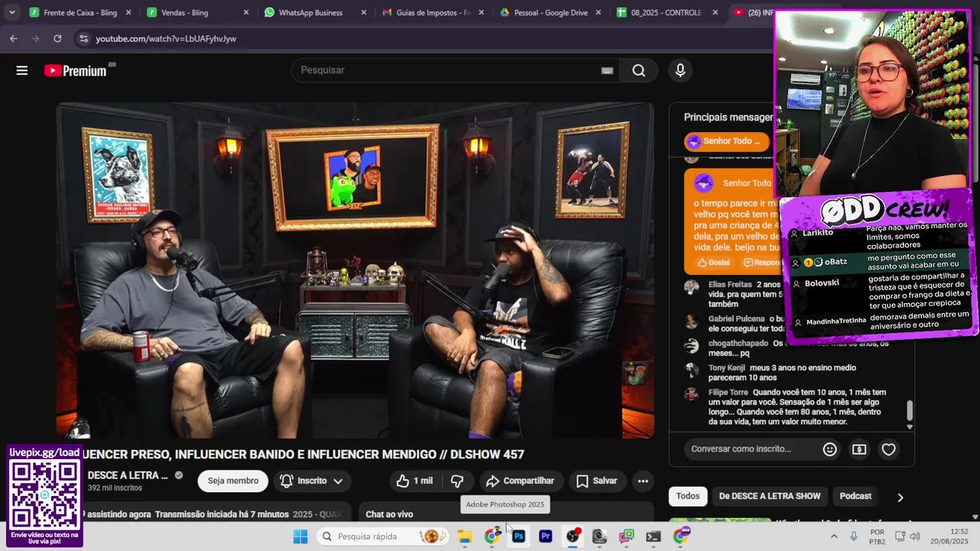Switch to 08_2025 - CONTROLE spreadsheet tab
The width and height of the screenshot is (980, 551).
click(x=667, y=12)
